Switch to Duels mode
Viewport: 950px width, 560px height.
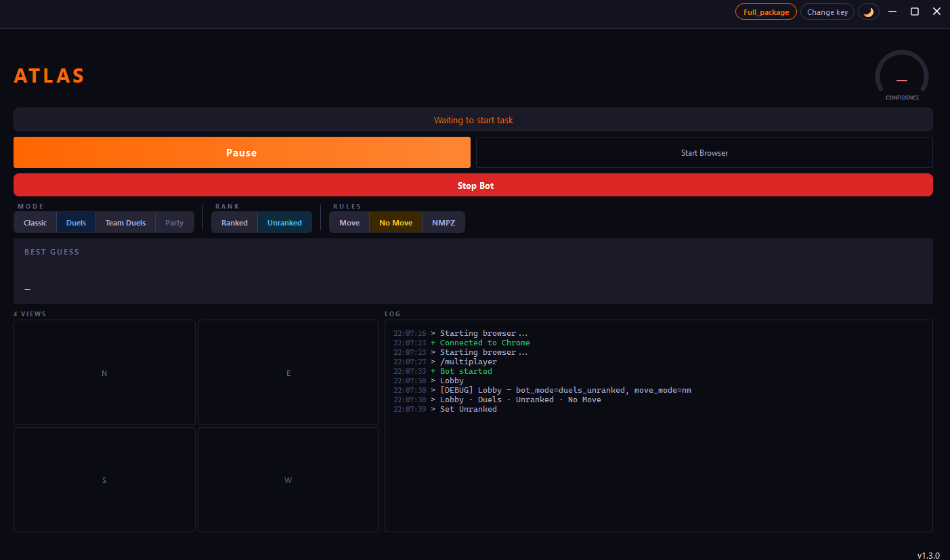(76, 222)
